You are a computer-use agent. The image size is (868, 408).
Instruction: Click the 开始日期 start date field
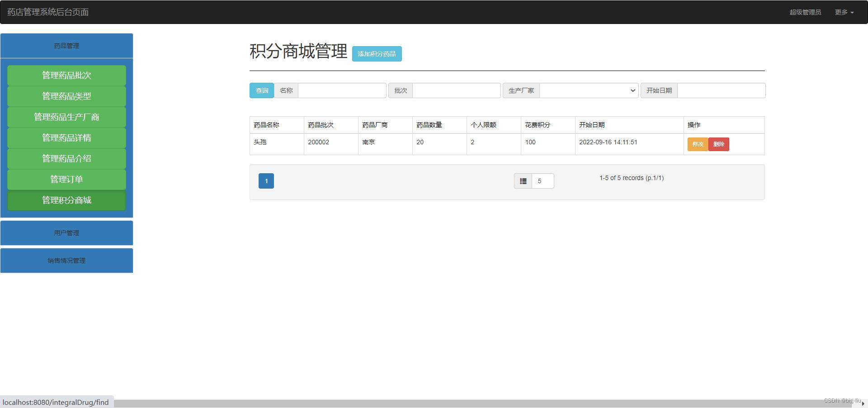(x=721, y=90)
